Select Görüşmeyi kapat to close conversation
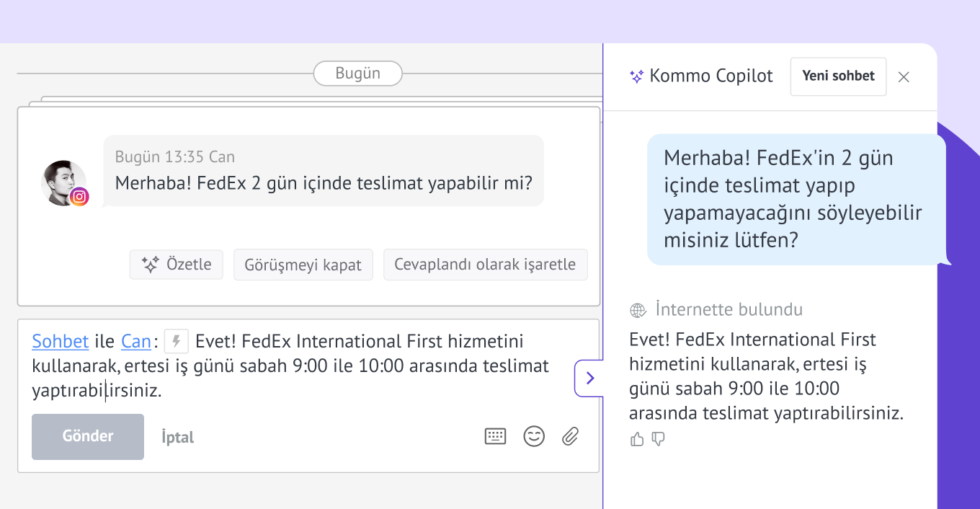 [303, 265]
